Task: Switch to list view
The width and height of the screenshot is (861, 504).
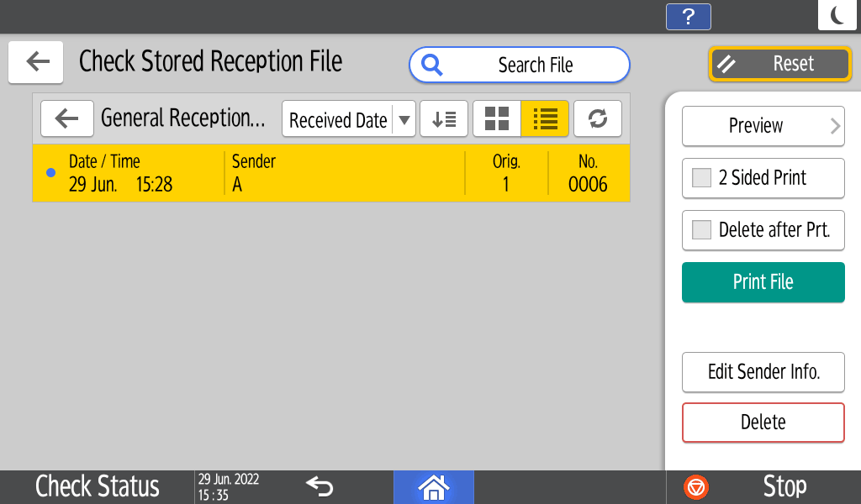Action: [545, 119]
